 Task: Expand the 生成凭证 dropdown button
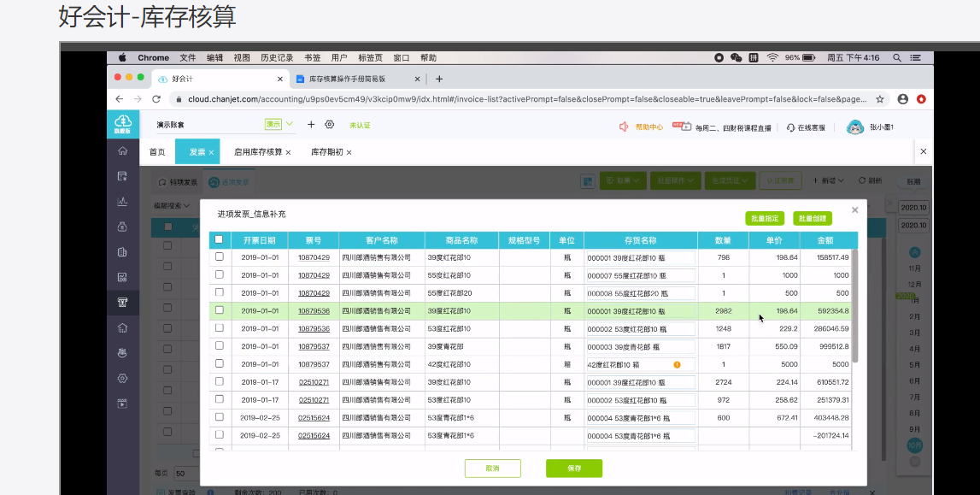(x=730, y=180)
